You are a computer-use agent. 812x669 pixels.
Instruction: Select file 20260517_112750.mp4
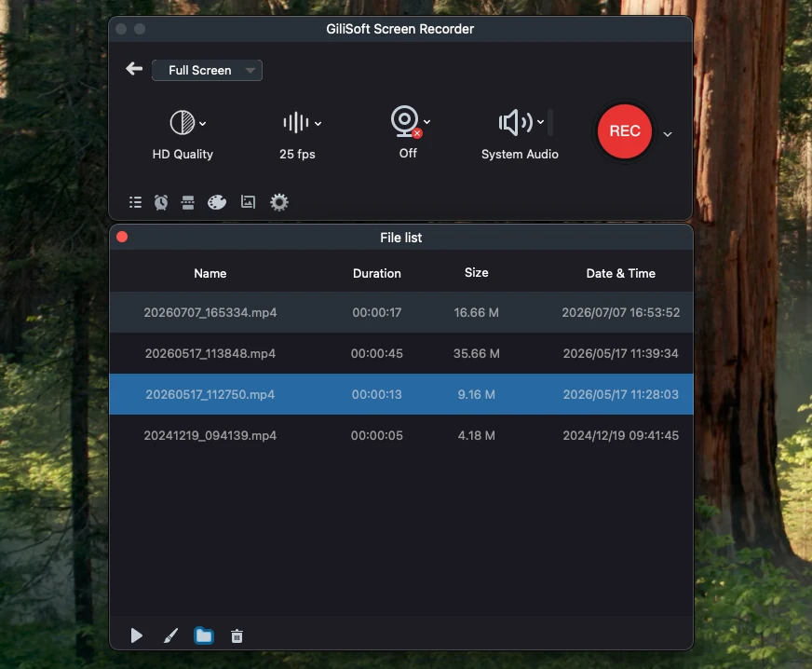coord(401,394)
